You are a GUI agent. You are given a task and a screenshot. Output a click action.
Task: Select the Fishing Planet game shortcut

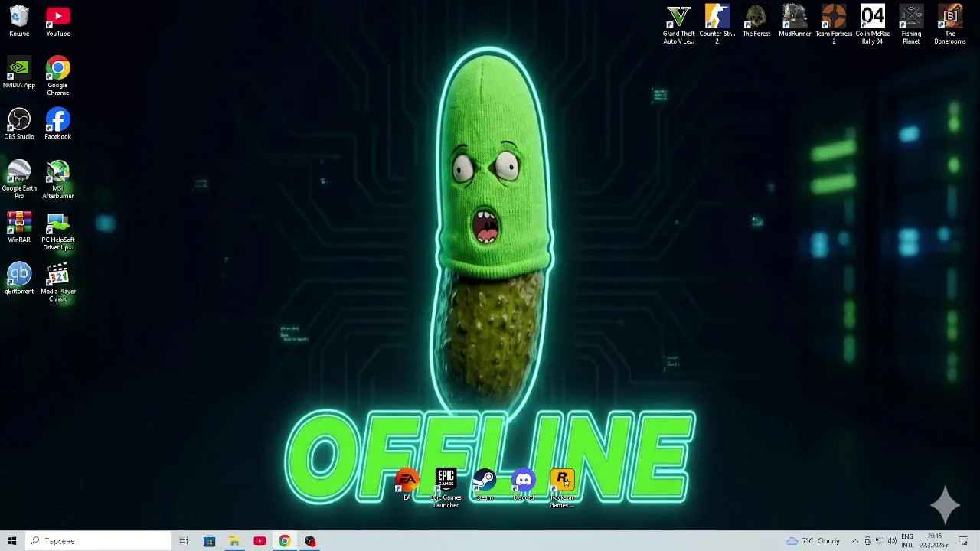point(911,24)
